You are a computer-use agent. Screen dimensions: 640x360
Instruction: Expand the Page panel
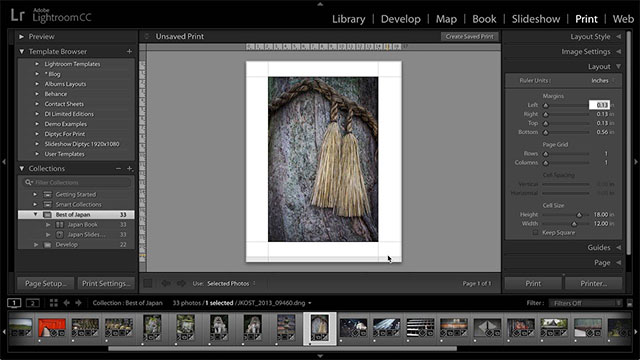[619, 263]
